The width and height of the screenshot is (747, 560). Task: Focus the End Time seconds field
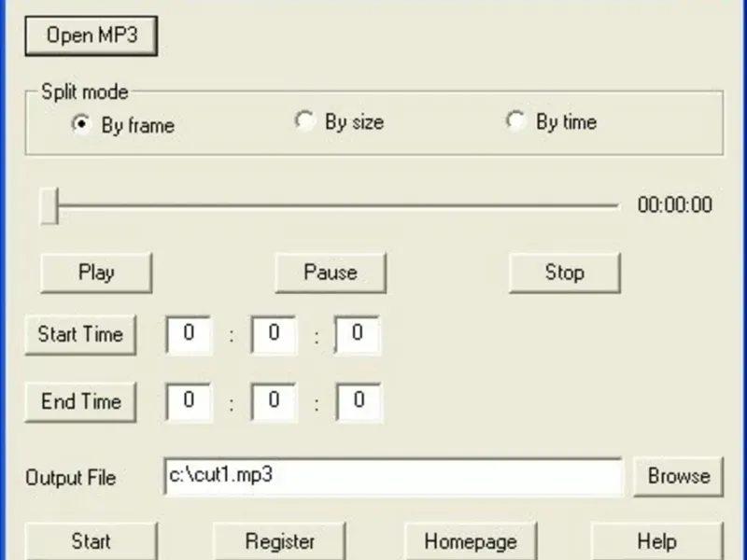click(x=359, y=402)
